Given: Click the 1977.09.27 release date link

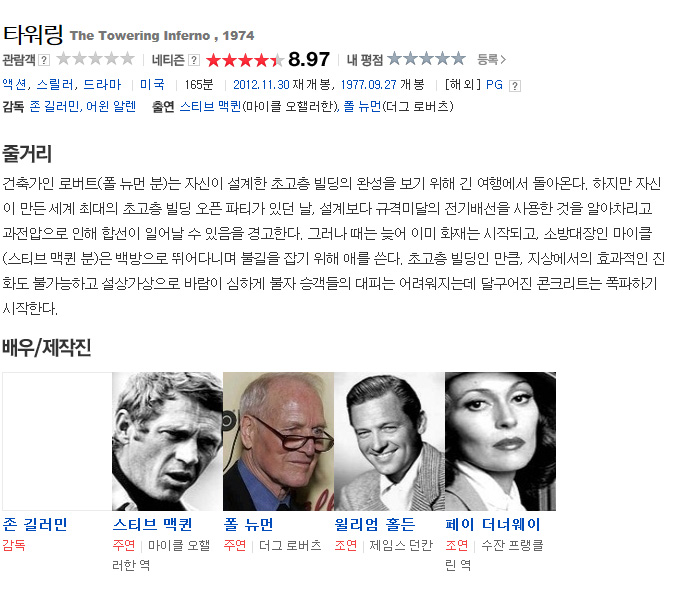Looking at the screenshot, I should [368, 85].
